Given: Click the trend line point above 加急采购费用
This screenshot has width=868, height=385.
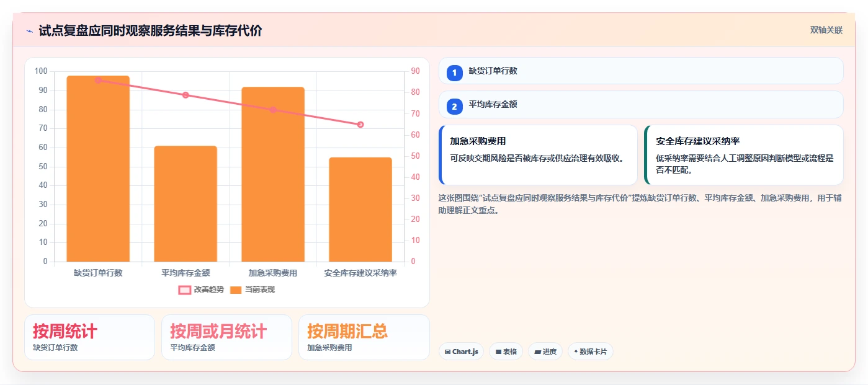Looking at the screenshot, I should tap(273, 110).
